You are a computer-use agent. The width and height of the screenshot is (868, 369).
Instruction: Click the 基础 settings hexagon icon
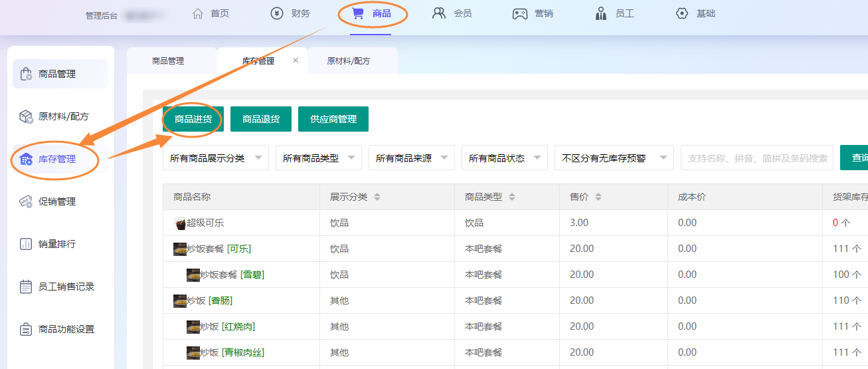(682, 13)
